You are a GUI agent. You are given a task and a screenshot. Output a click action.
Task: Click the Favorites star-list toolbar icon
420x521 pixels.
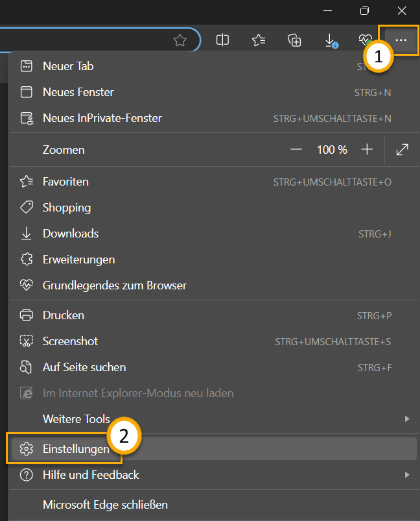pos(259,40)
